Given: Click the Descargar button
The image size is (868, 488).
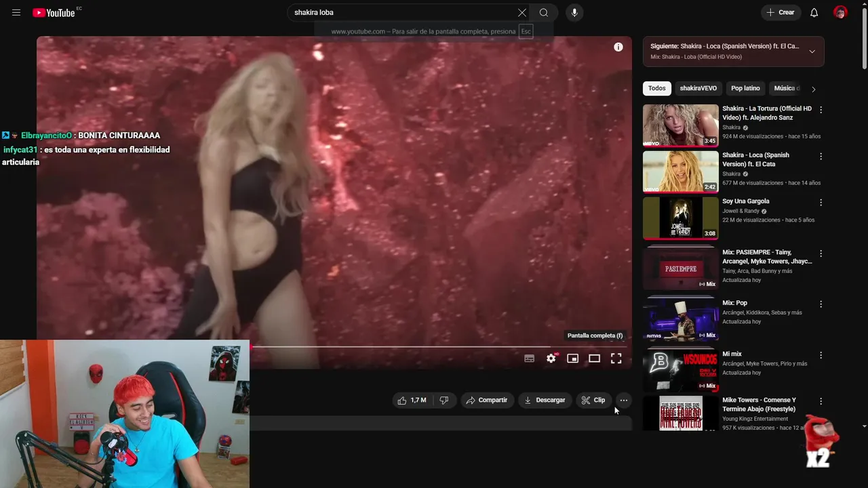Looking at the screenshot, I should pos(545,401).
